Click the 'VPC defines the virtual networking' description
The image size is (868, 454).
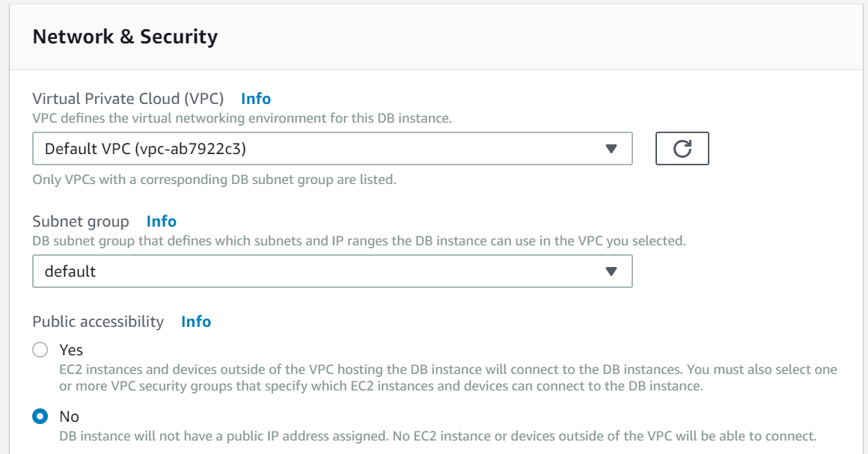pyautogui.click(x=242, y=118)
